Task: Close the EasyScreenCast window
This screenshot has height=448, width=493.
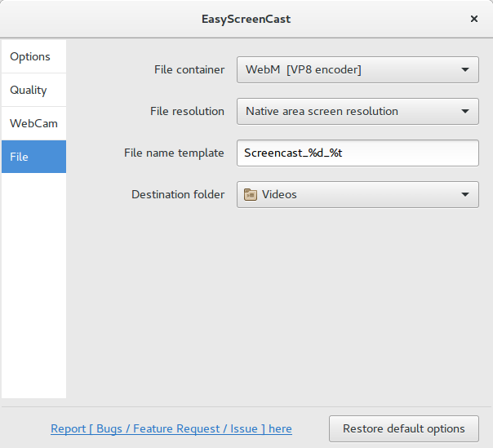Action: pyautogui.click(x=474, y=19)
